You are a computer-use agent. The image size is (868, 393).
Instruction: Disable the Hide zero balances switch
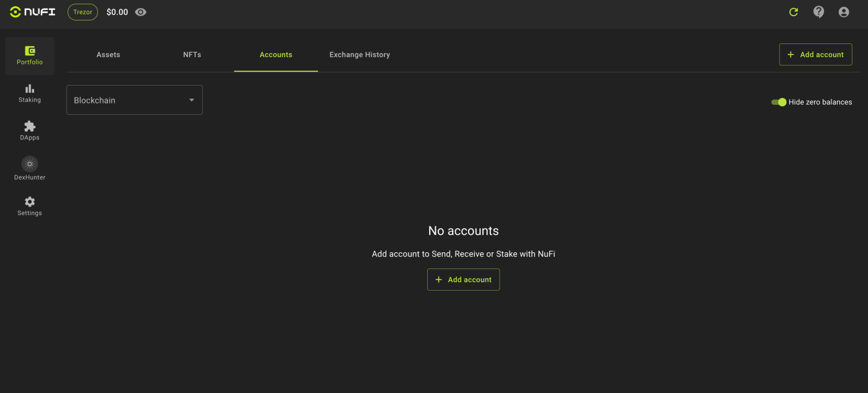pyautogui.click(x=779, y=102)
